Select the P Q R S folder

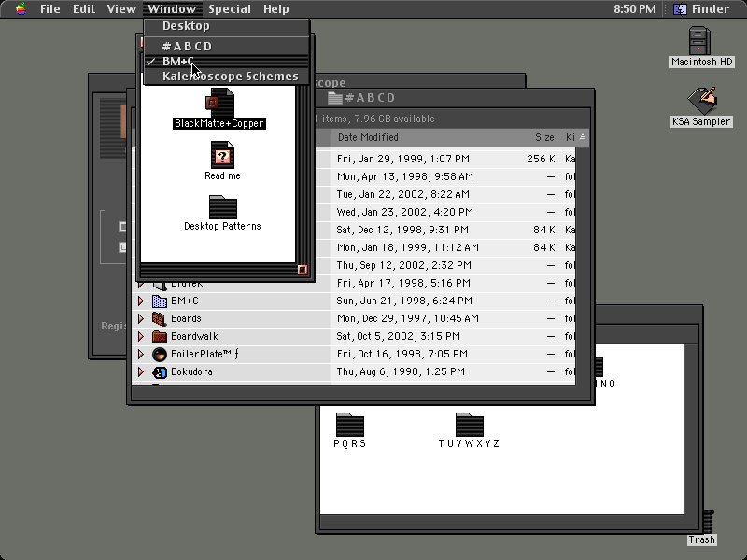[x=350, y=425]
